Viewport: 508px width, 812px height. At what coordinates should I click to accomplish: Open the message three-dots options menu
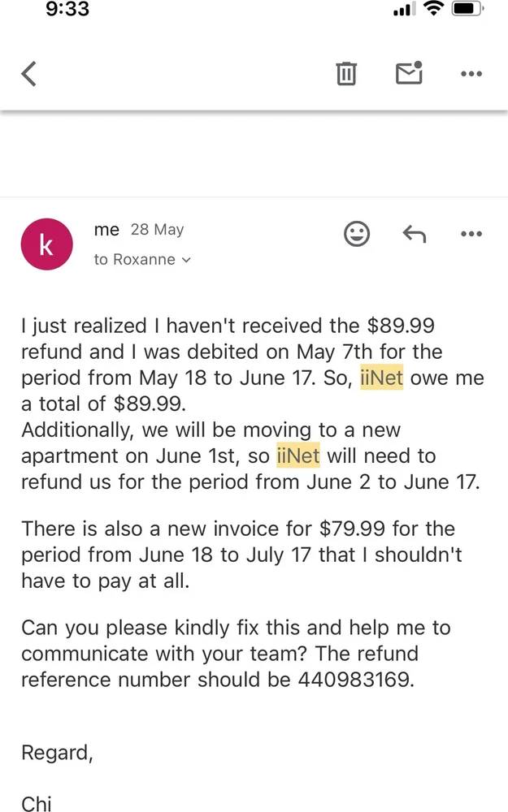point(471,234)
